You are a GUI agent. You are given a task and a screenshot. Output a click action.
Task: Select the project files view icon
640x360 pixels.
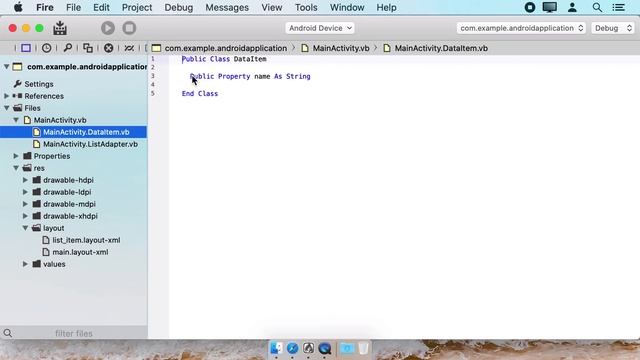pyautogui.click(x=26, y=48)
